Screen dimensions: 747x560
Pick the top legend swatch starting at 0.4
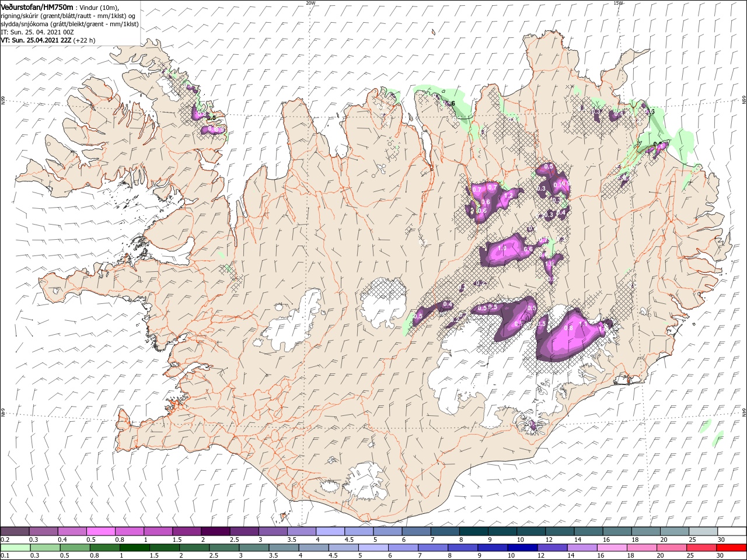click(x=72, y=531)
